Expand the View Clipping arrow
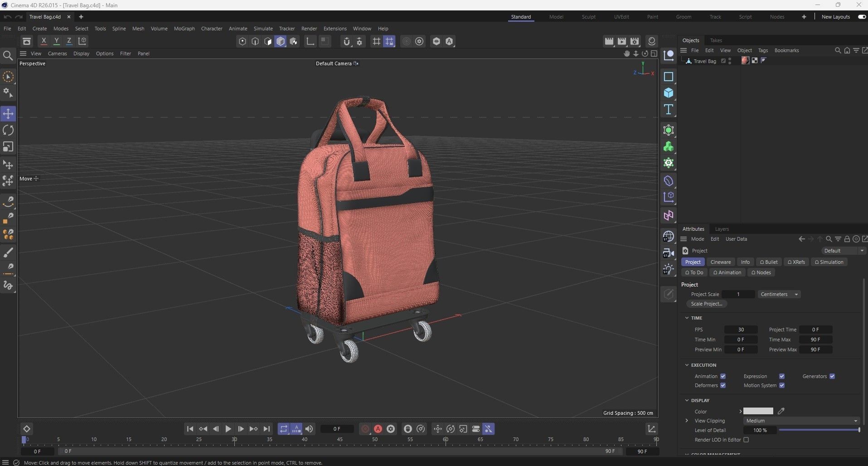868x466 pixels. tap(687, 421)
